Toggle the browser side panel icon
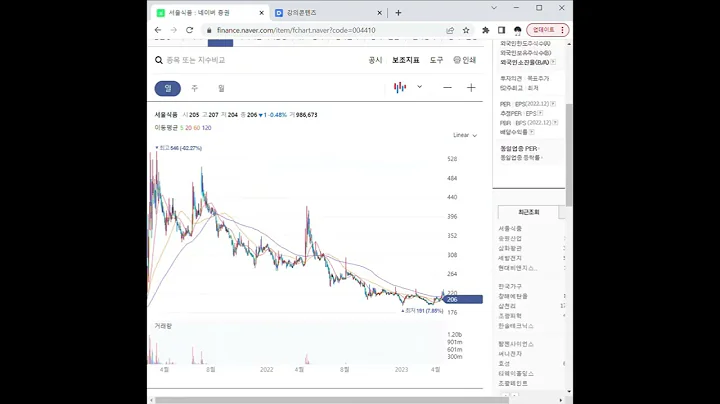Screen dimensions: 720x404 coord(501,30)
